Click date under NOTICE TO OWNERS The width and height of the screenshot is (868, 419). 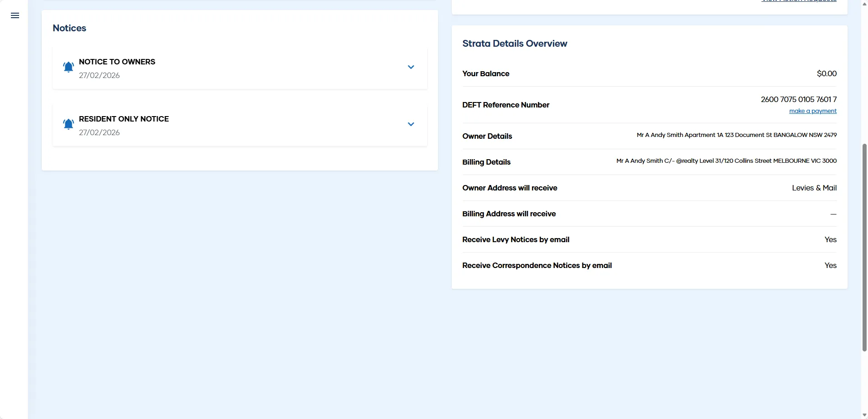click(x=99, y=75)
